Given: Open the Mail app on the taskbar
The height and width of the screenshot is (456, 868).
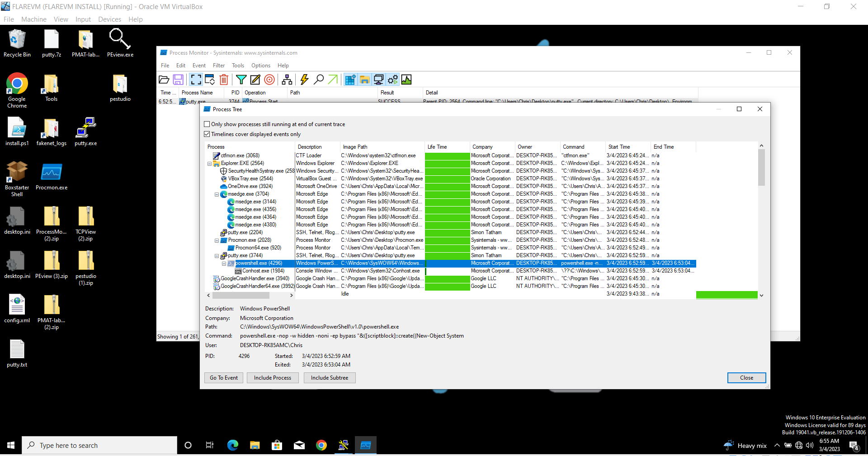Looking at the screenshot, I should 299,446.
